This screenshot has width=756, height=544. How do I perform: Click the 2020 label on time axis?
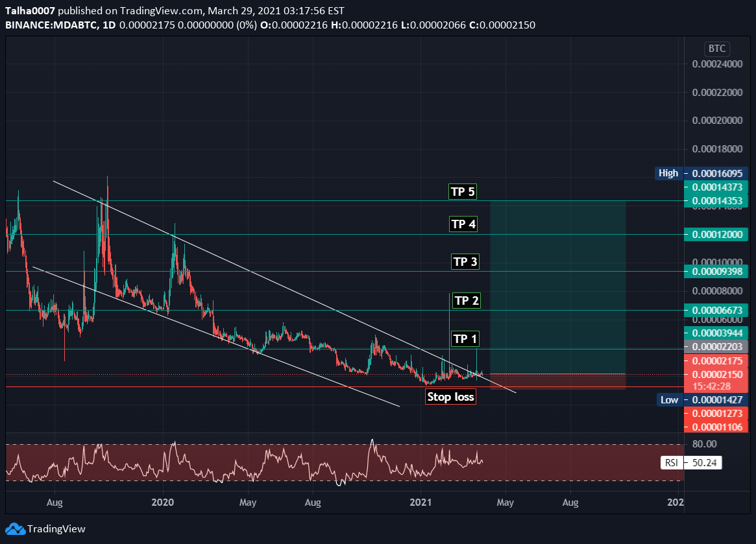pyautogui.click(x=162, y=502)
